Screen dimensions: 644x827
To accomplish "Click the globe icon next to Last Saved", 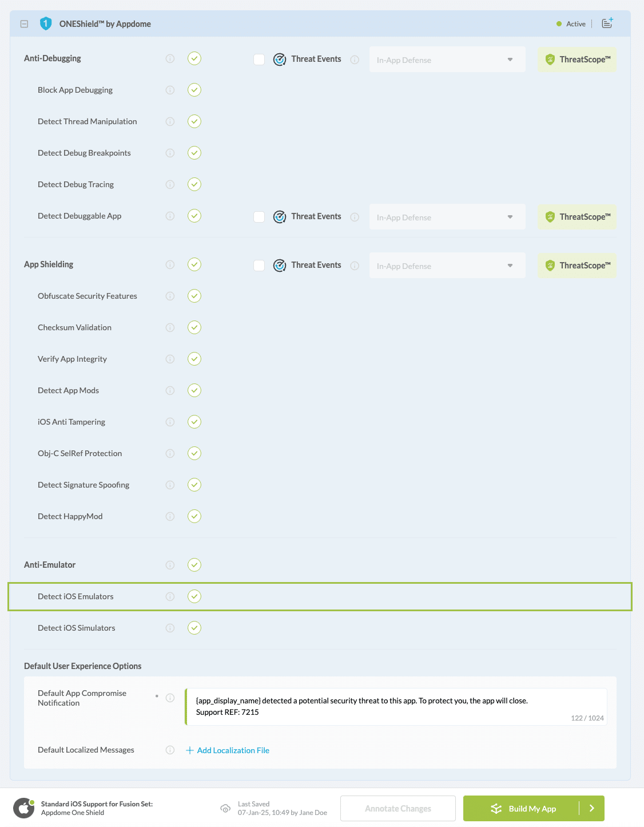I will click(x=225, y=809).
